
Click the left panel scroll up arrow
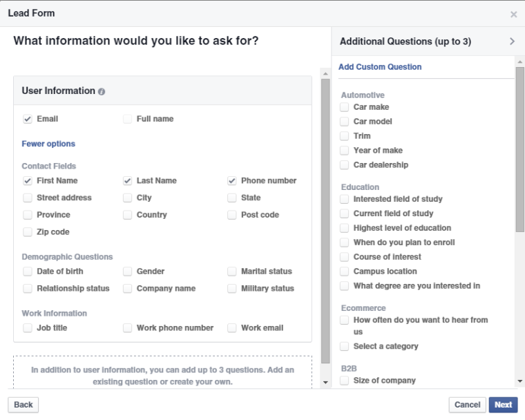tap(325, 73)
